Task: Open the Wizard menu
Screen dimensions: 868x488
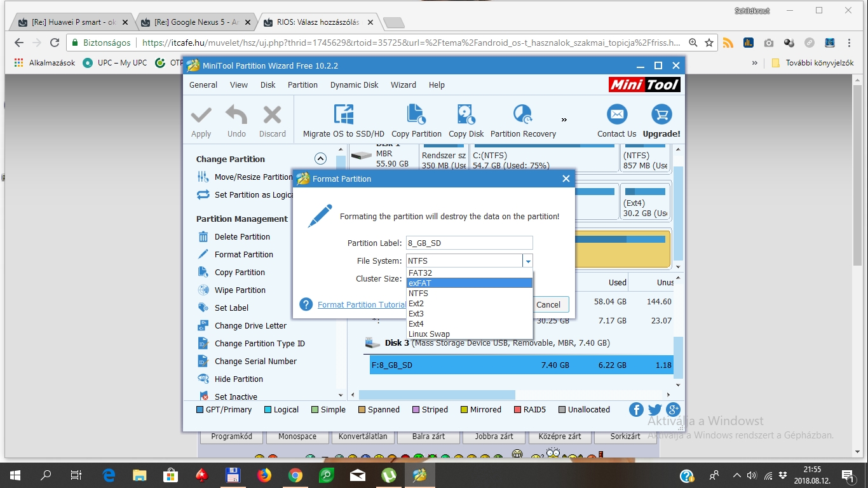Action: (x=403, y=85)
